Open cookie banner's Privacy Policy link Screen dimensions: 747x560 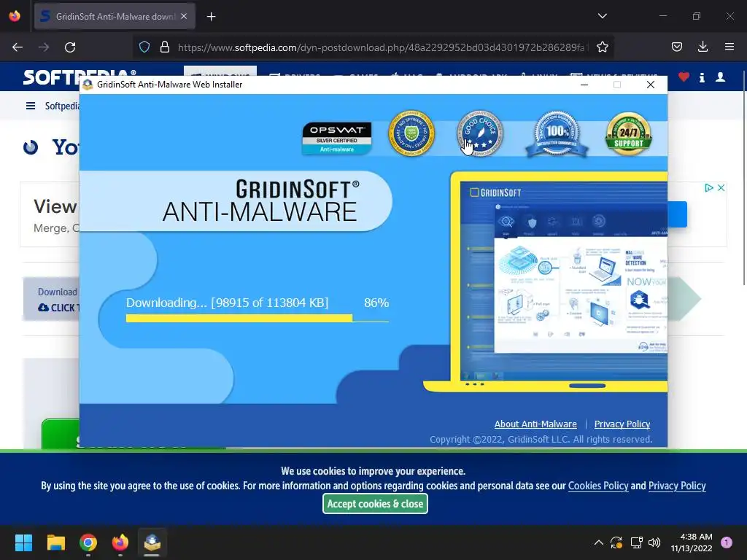[x=677, y=486]
